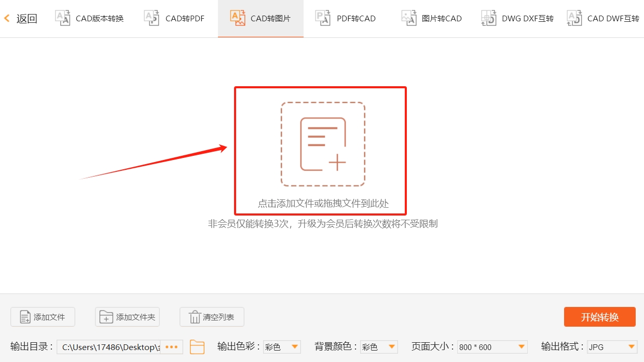
Task: Click the 图片转CAD tab icon
Action: pos(409,18)
